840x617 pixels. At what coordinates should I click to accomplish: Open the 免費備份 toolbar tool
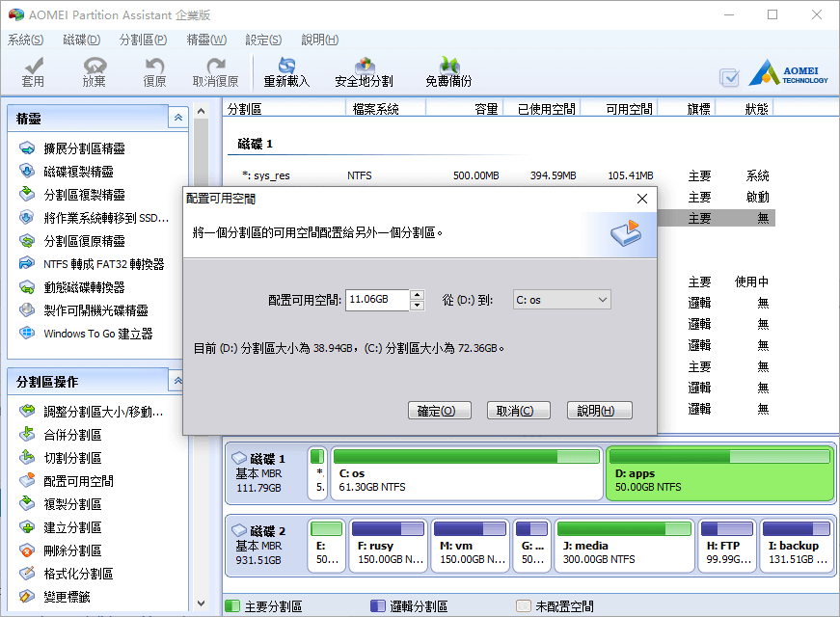(448, 72)
